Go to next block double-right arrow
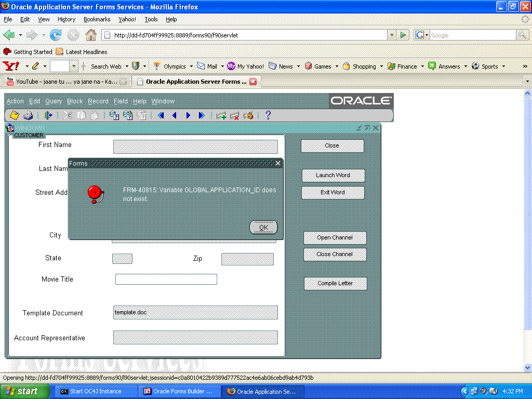532x399 pixels. (x=202, y=115)
